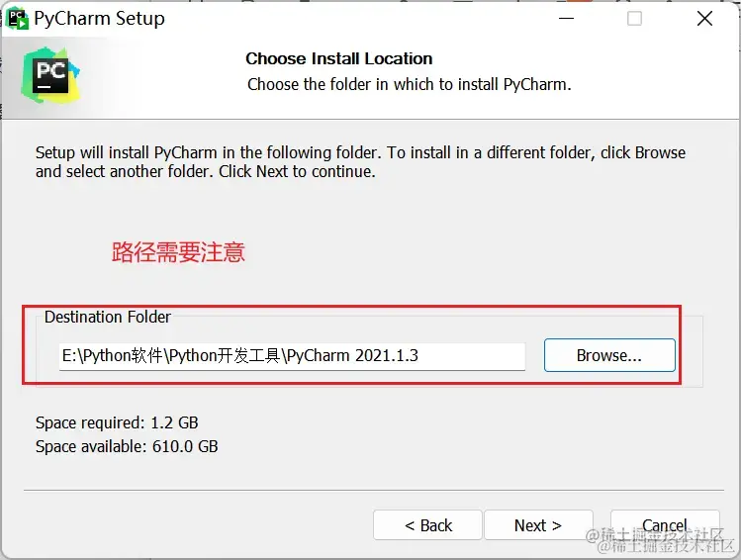Screen dimensions: 741x560
Task: Click the large PyCharm PC logo in header
Action: (50, 75)
